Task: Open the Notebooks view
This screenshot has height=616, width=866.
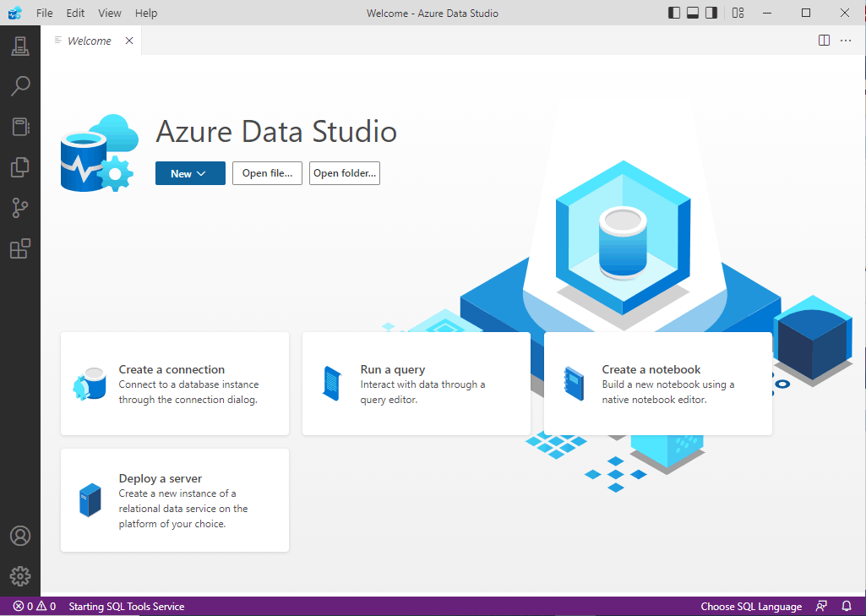Action: [x=20, y=127]
